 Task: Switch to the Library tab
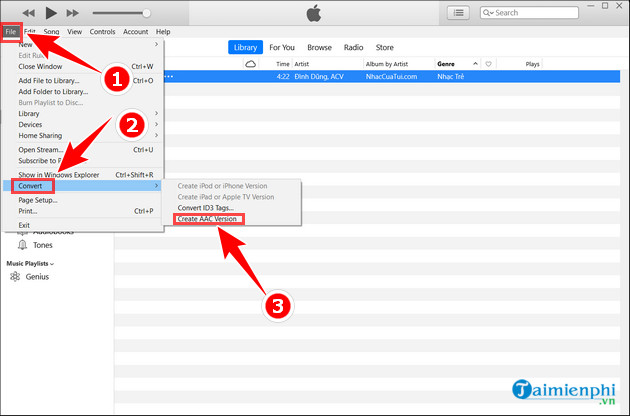point(245,47)
